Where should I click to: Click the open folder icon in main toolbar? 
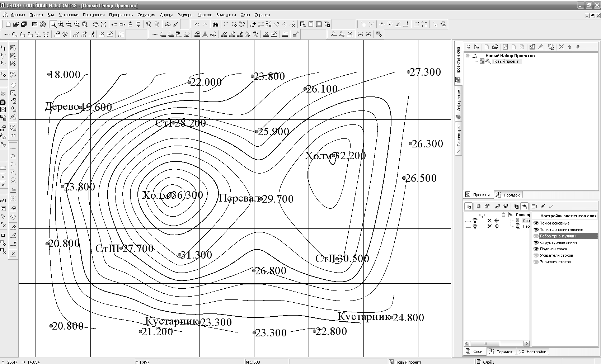pos(16,24)
